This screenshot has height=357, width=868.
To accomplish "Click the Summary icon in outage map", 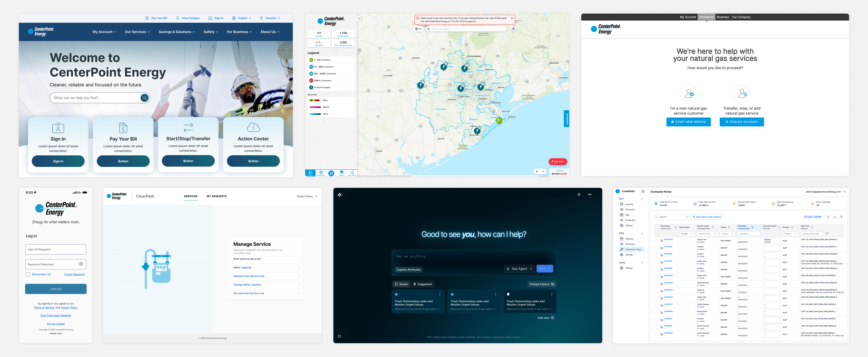I will [x=321, y=173].
